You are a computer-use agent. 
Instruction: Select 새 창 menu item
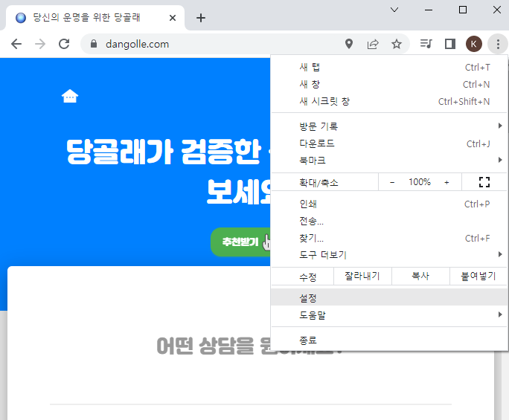[x=389, y=84]
